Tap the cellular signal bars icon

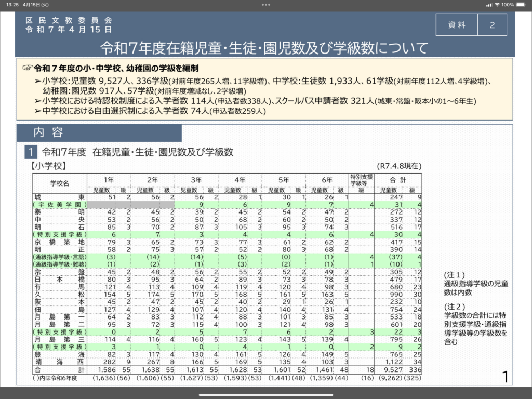tap(489, 5)
